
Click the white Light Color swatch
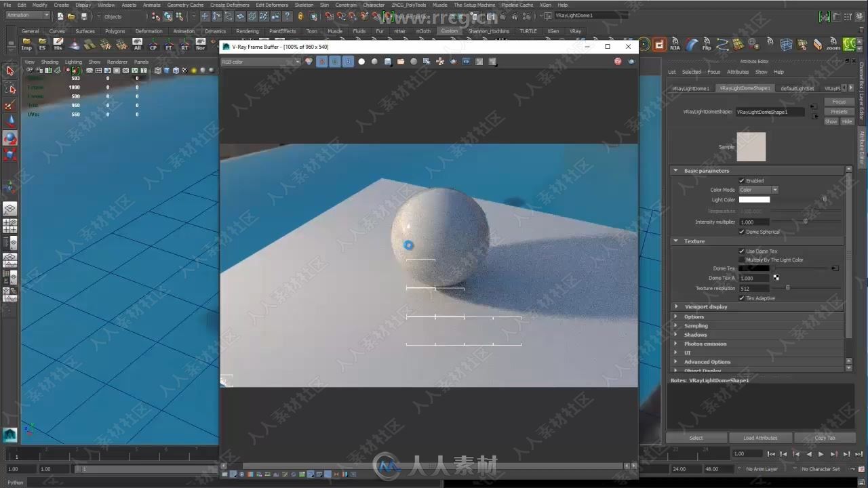pyautogui.click(x=754, y=200)
